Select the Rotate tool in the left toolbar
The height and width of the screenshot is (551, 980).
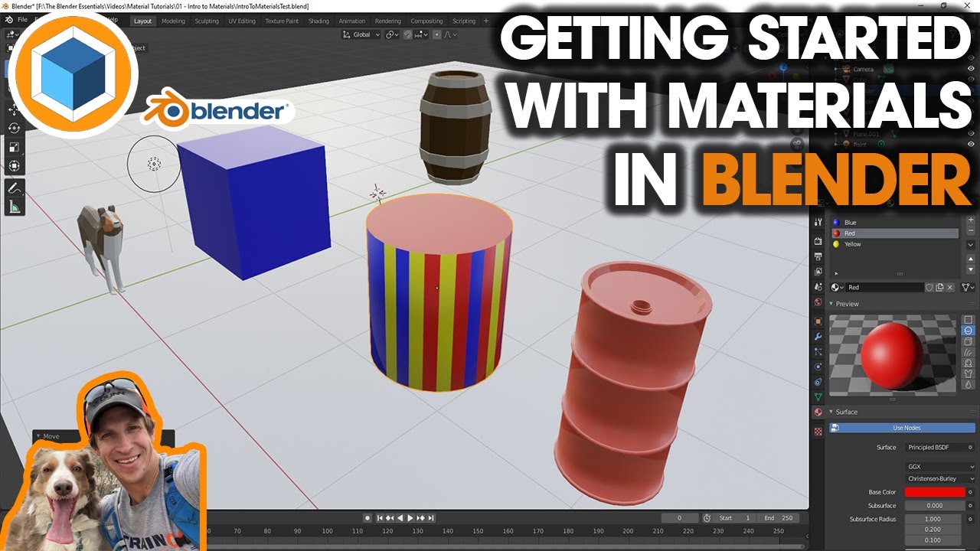pyautogui.click(x=15, y=129)
